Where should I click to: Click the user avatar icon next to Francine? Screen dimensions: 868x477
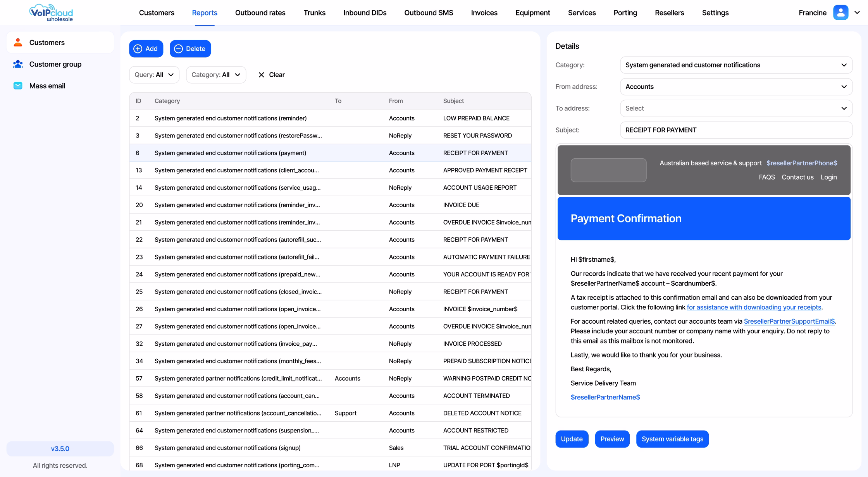pos(840,12)
